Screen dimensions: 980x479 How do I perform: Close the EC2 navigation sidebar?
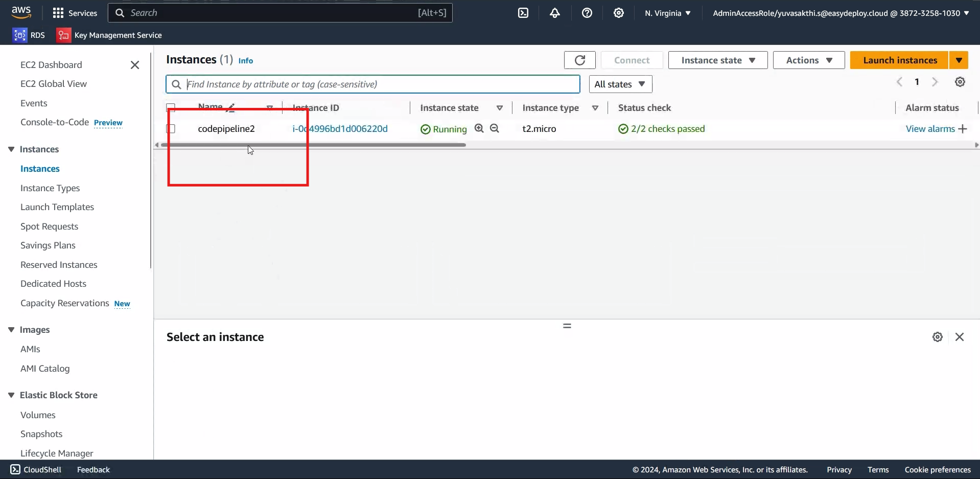[x=135, y=65]
